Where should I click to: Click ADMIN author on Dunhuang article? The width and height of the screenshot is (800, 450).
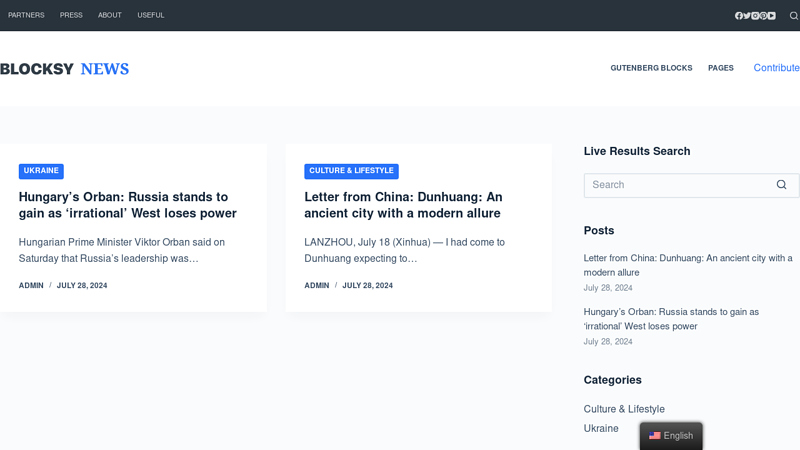pos(317,286)
